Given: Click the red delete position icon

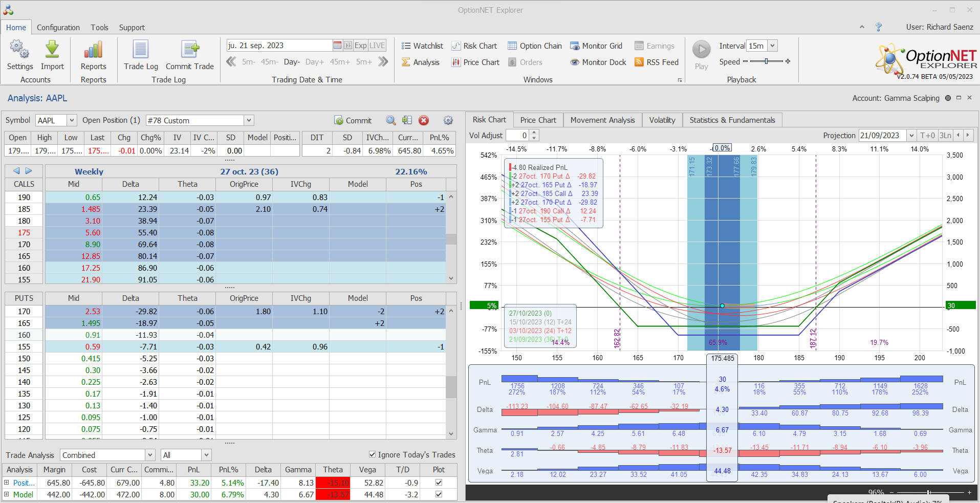Looking at the screenshot, I should pyautogui.click(x=424, y=120).
